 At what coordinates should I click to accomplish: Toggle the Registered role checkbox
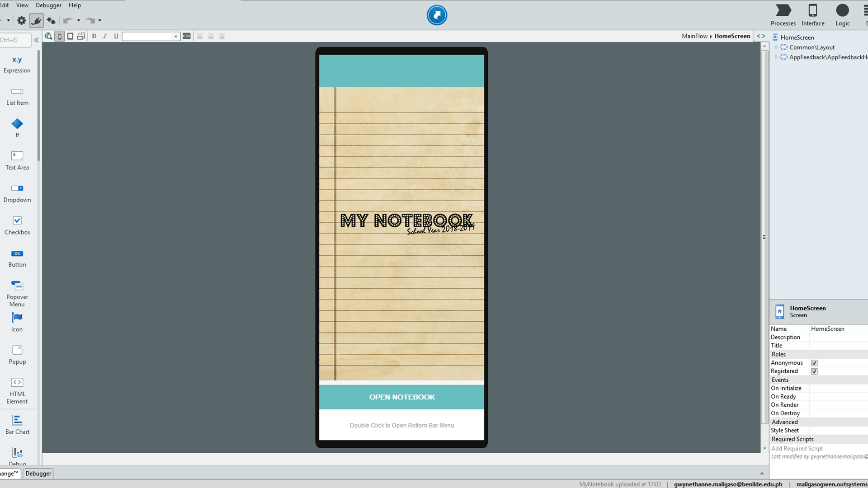(x=814, y=371)
